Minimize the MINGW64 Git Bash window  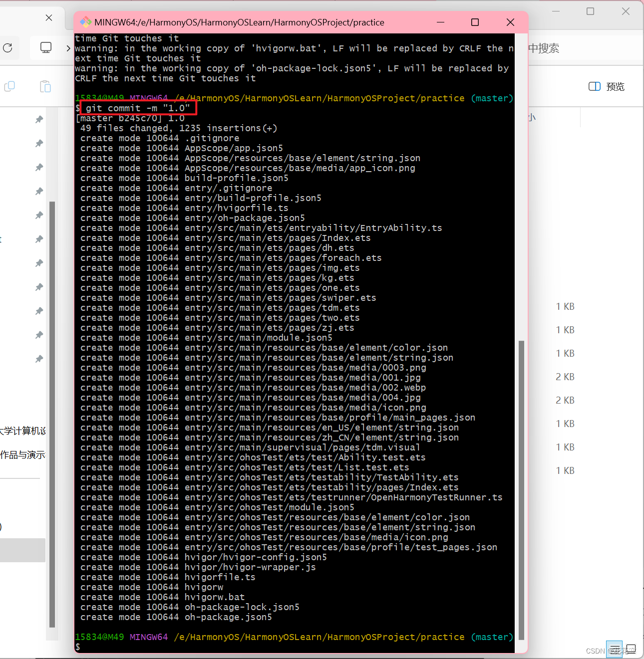(440, 22)
